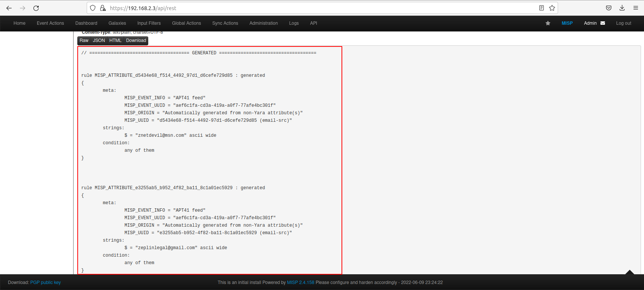Viewport: 644px width, 290px height.
Task: Bookmark this page with the star icon
Action: click(x=552, y=8)
